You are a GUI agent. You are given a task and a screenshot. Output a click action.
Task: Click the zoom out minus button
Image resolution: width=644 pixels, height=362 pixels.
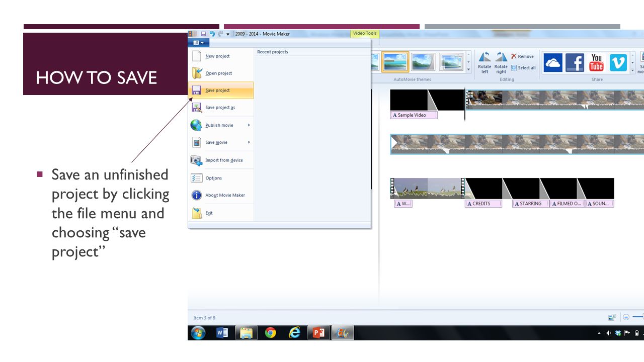click(x=626, y=317)
